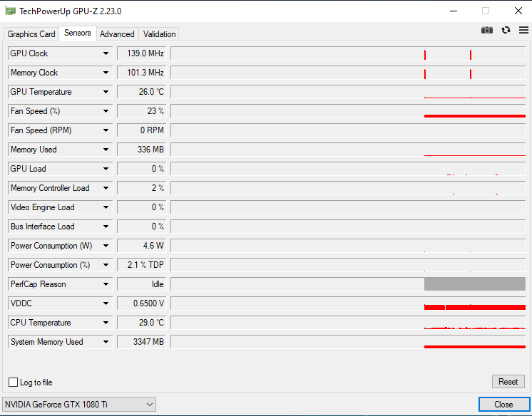This screenshot has height=416, width=532.
Task: Click the 3347 MB system memory value
Action: [x=142, y=342]
